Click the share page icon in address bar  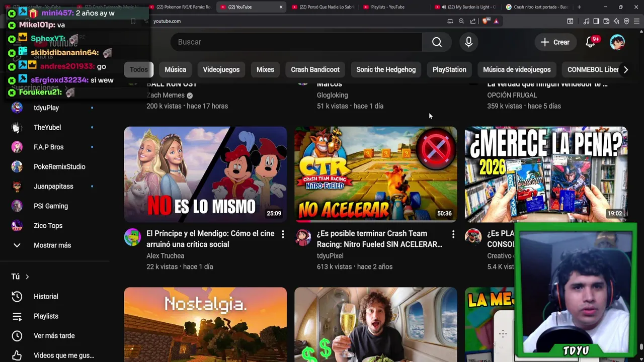pos(473,21)
